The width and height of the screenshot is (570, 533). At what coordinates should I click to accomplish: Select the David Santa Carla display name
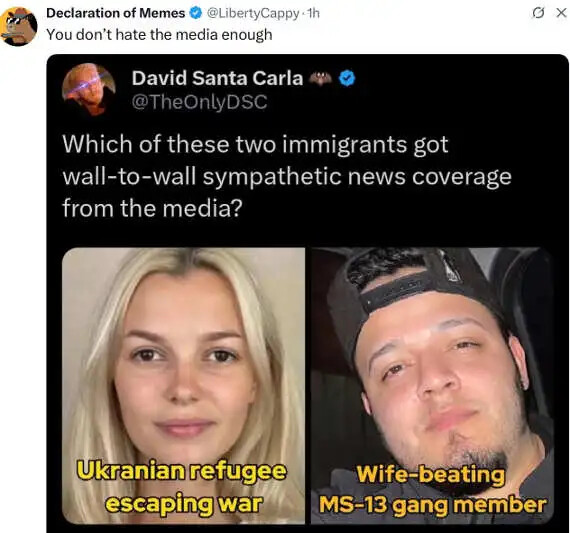click(217, 78)
